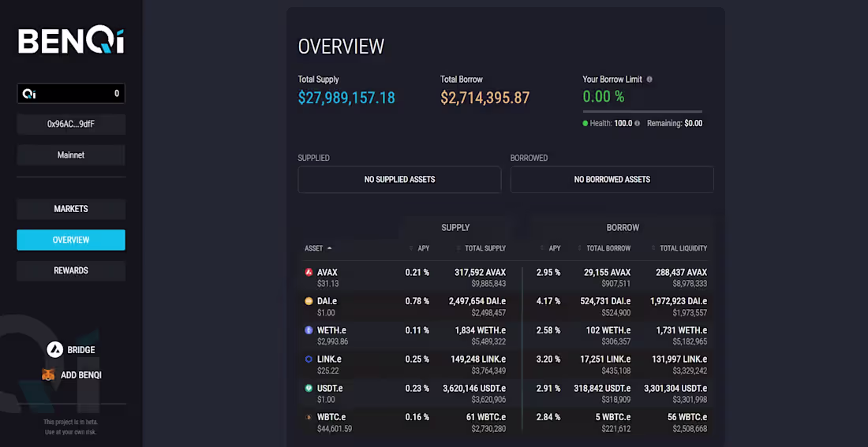The height and width of the screenshot is (447, 868).
Task: Click the Mainnet network button
Action: point(71,155)
